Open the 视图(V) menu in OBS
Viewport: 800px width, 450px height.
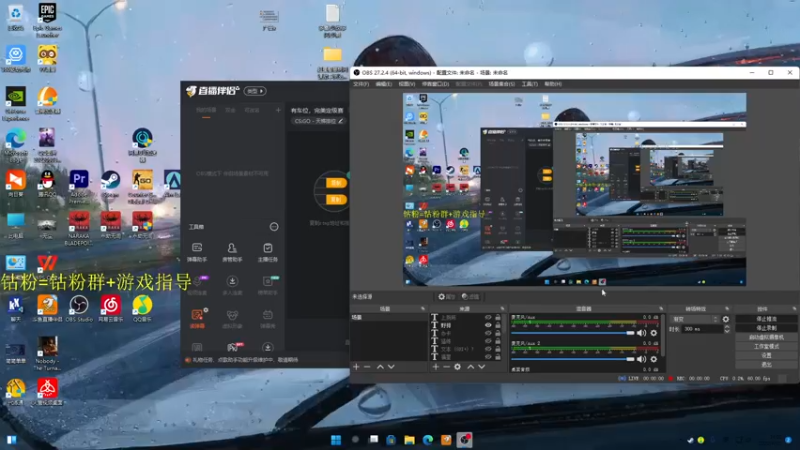coord(407,84)
